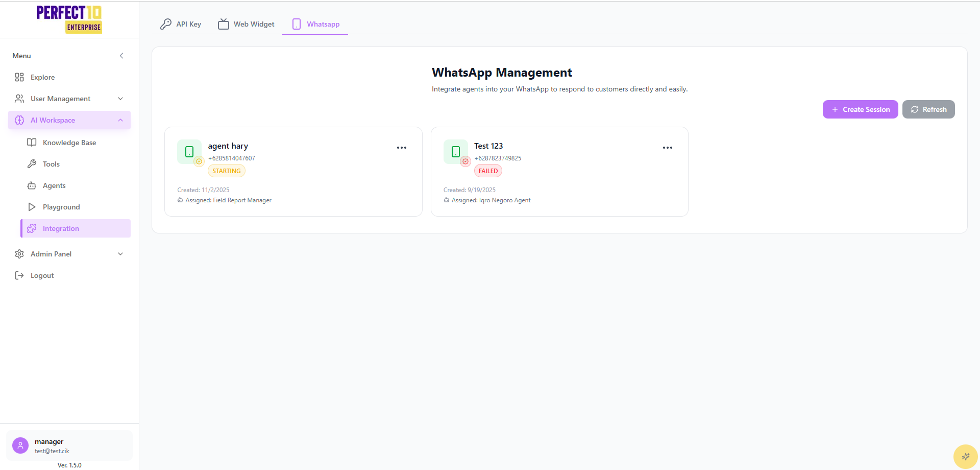Click phone number +6287823749825
Image resolution: width=980 pixels, height=470 pixels.
(498, 158)
